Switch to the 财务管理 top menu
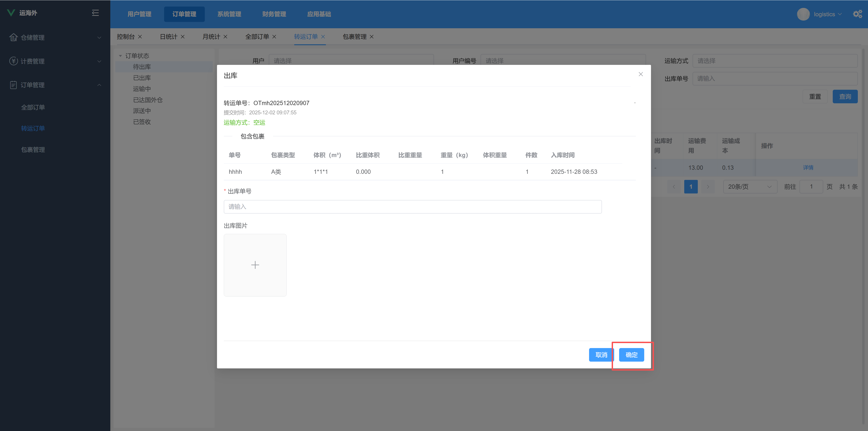 [274, 14]
